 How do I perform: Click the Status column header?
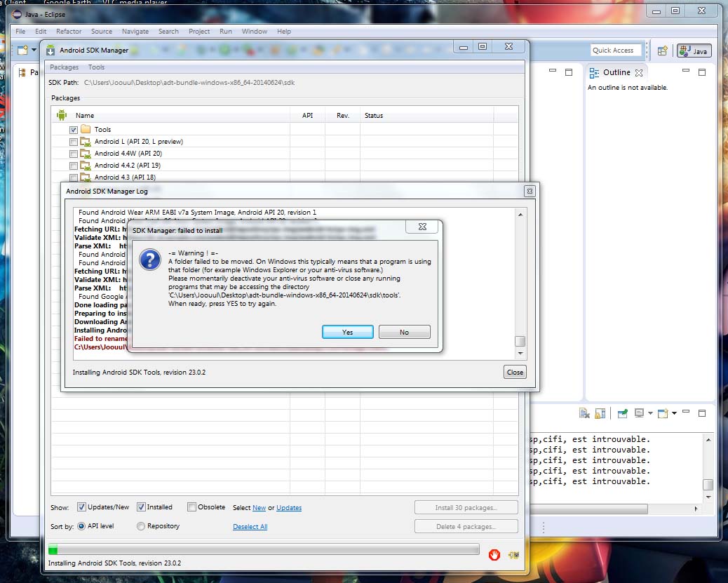click(x=426, y=115)
